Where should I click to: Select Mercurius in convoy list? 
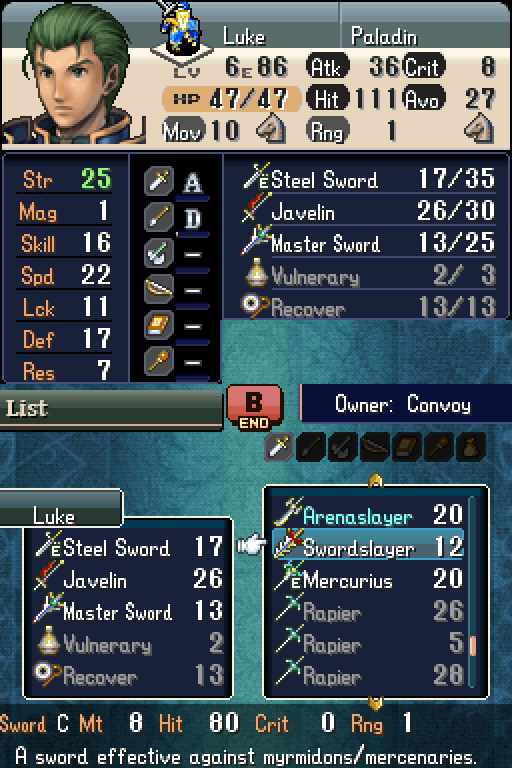click(x=368, y=580)
